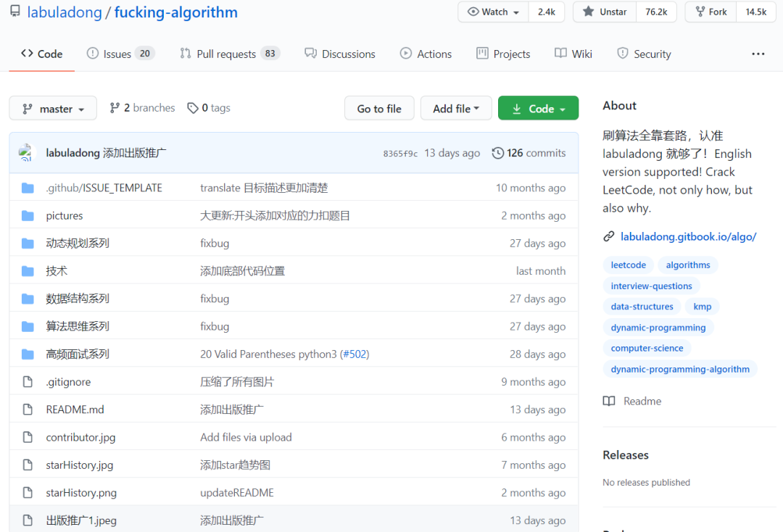This screenshot has width=783, height=532.
Task: Open the labuladong.gitbook.io/algo/ link
Action: pyautogui.click(x=688, y=236)
